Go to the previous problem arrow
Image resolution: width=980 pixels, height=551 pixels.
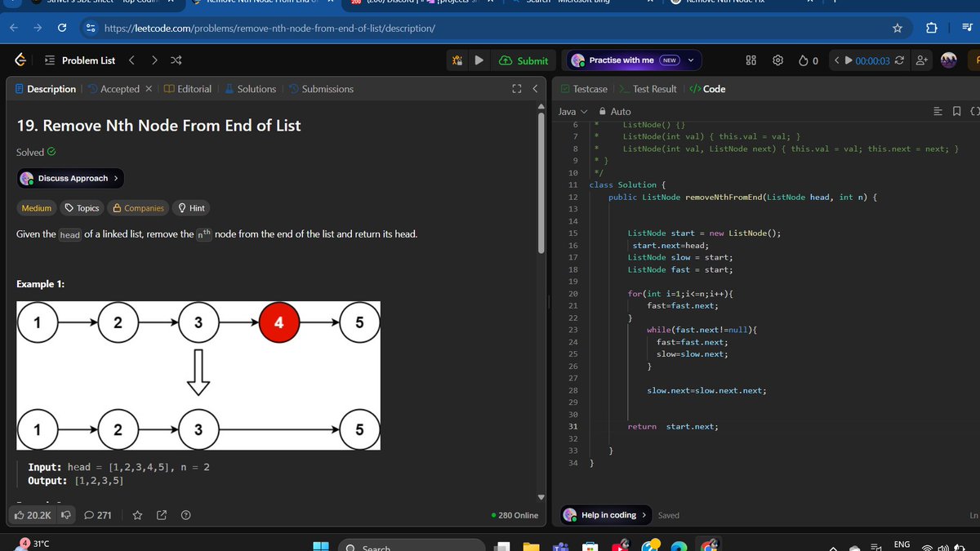(132, 60)
